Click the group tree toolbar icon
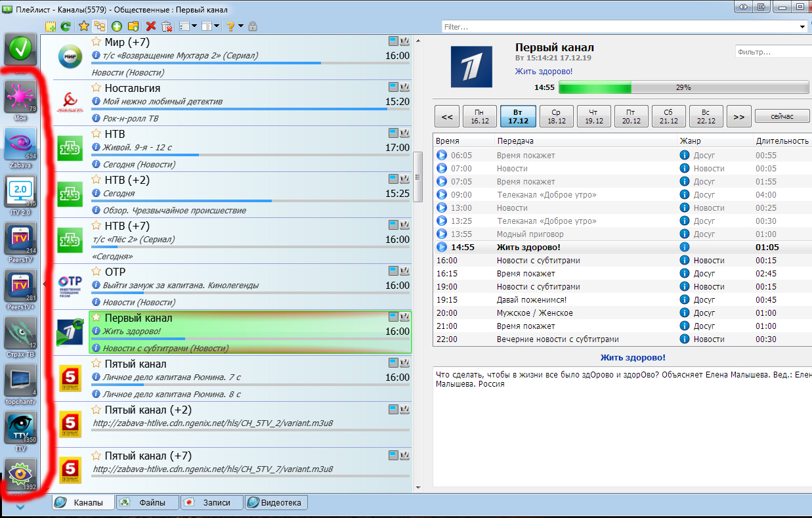This screenshot has height=518, width=812. (100, 26)
